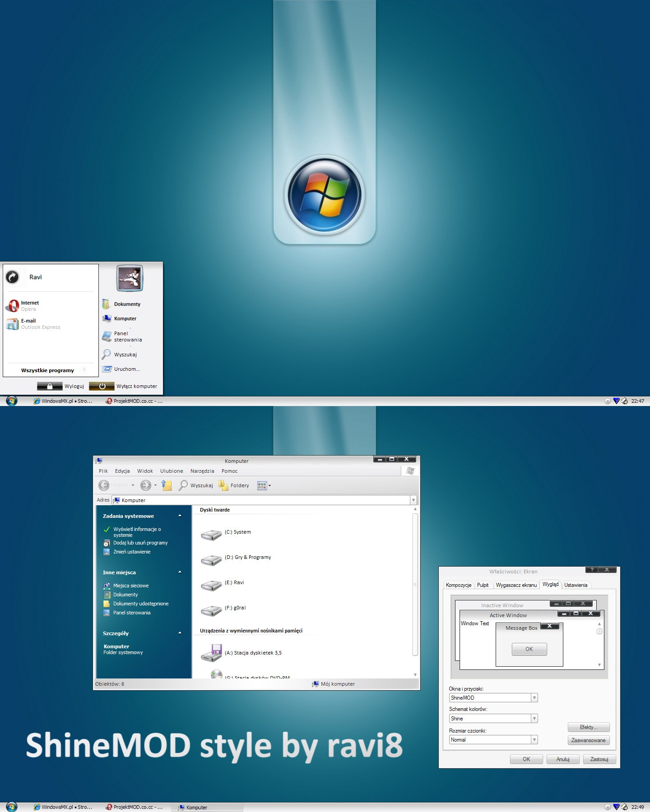
Task: Click Wyświetl informacje o systemie link
Action: tap(137, 532)
